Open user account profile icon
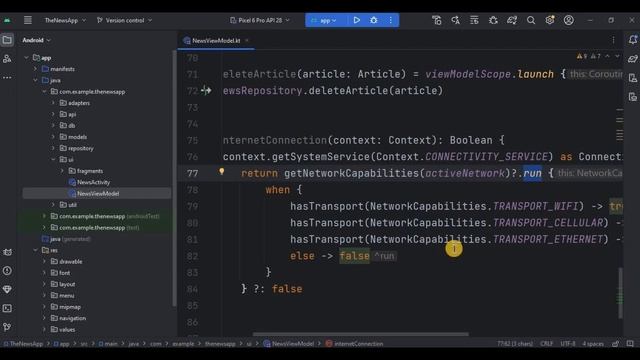The width and height of the screenshot is (640, 360). tap(569, 20)
